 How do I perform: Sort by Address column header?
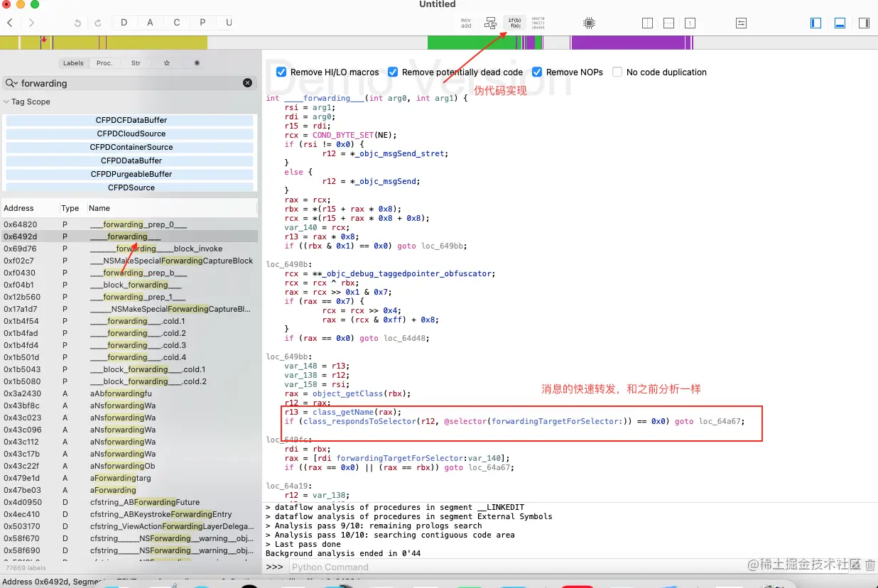pyautogui.click(x=29, y=208)
